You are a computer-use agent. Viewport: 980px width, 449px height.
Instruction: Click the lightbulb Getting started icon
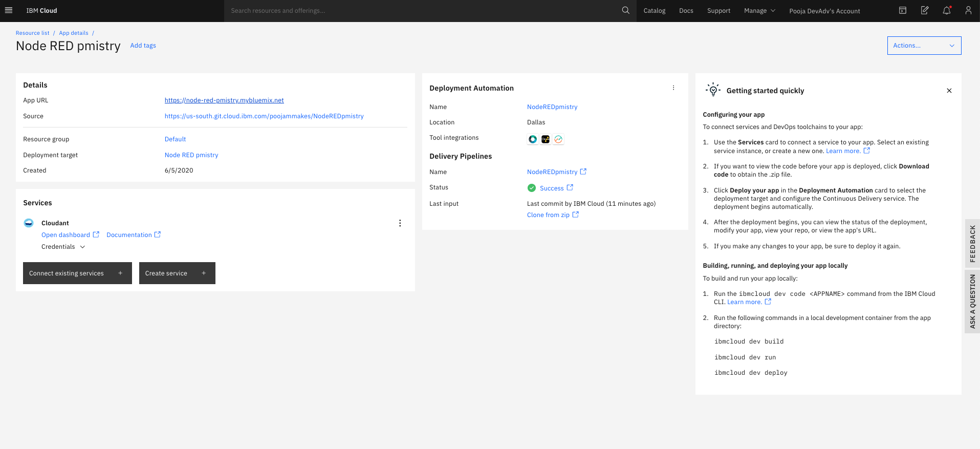click(713, 90)
